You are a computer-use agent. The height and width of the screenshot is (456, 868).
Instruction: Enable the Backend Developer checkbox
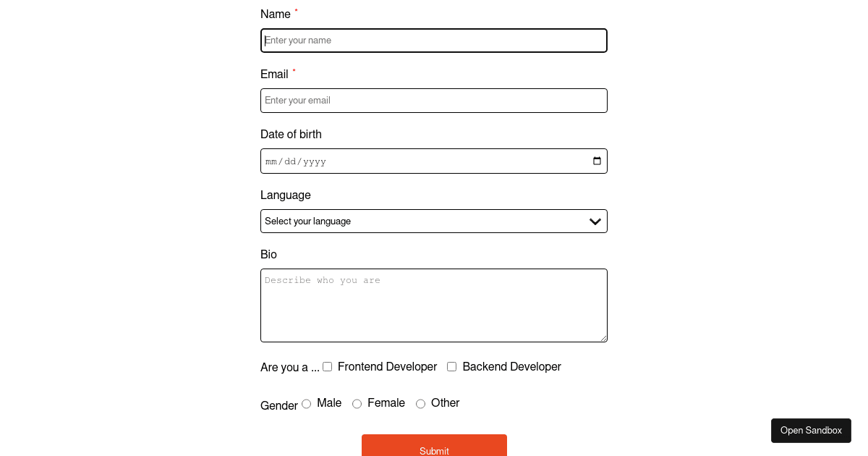[x=452, y=367]
